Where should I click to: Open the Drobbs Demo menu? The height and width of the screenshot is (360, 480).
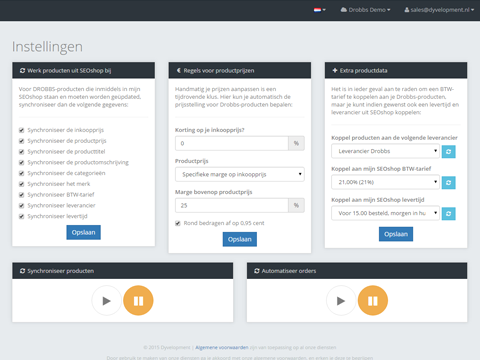pos(365,10)
